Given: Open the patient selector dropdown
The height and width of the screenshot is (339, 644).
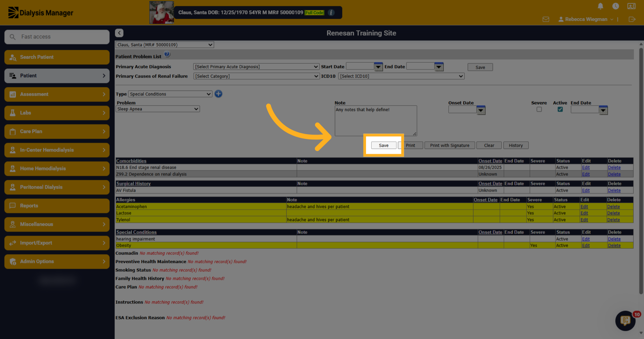Looking at the screenshot, I should (x=165, y=45).
